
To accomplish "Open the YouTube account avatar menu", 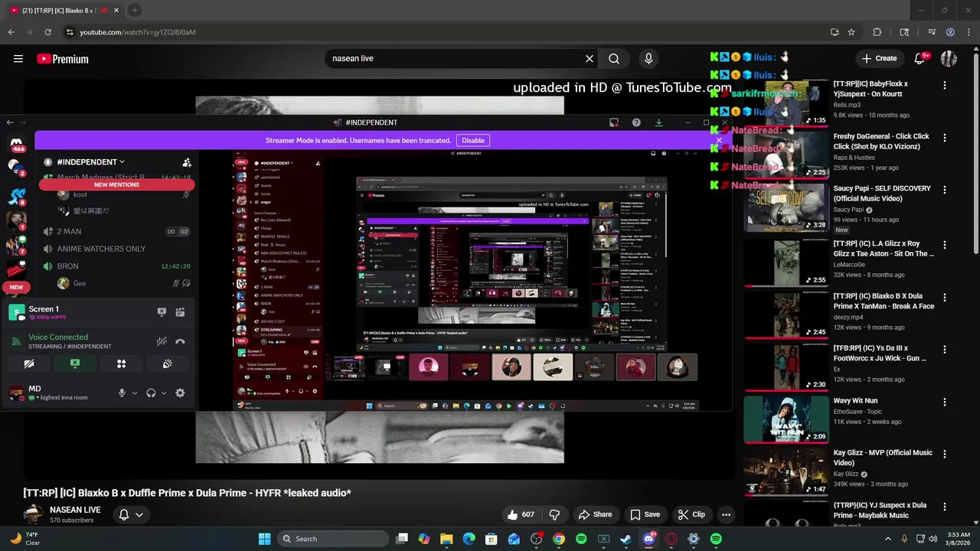I will 949,59.
